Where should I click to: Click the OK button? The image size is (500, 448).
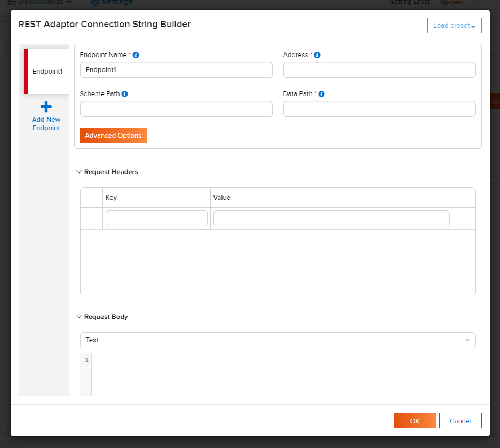pos(415,421)
